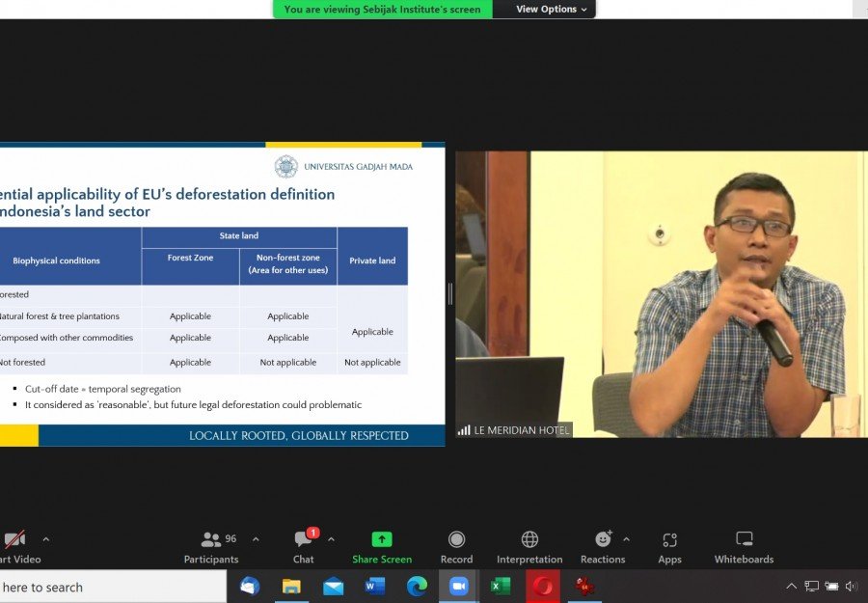Show hidden system tray icons
Screen dimensions: 868x603
click(x=791, y=587)
